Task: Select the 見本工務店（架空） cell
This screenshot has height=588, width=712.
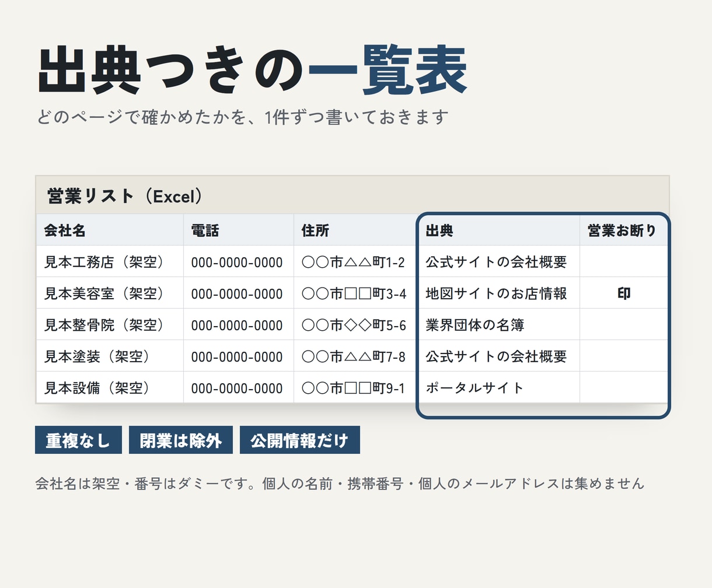Action: coord(110,261)
